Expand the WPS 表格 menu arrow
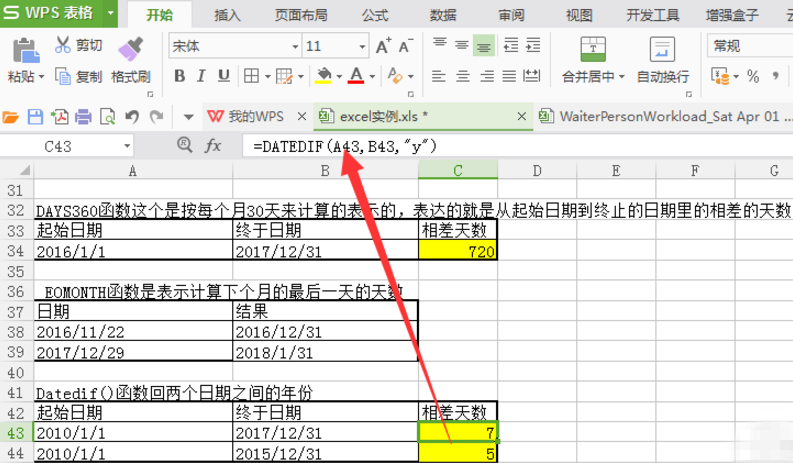 111,13
